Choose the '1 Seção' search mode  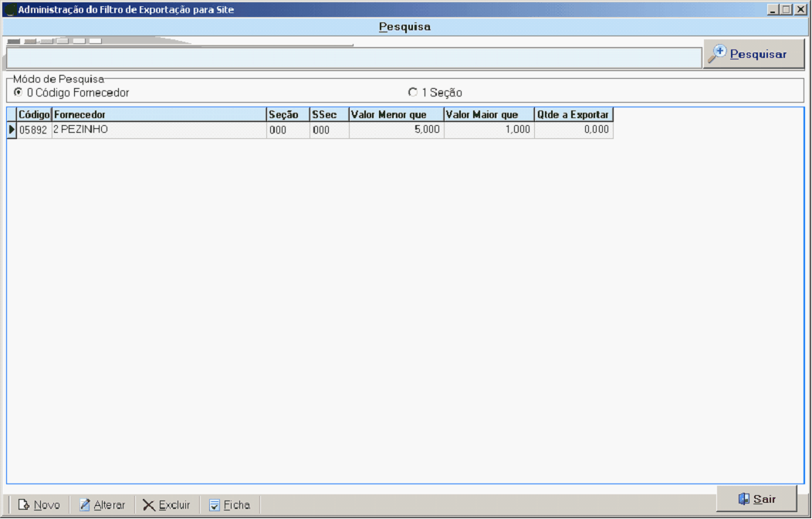(x=413, y=92)
